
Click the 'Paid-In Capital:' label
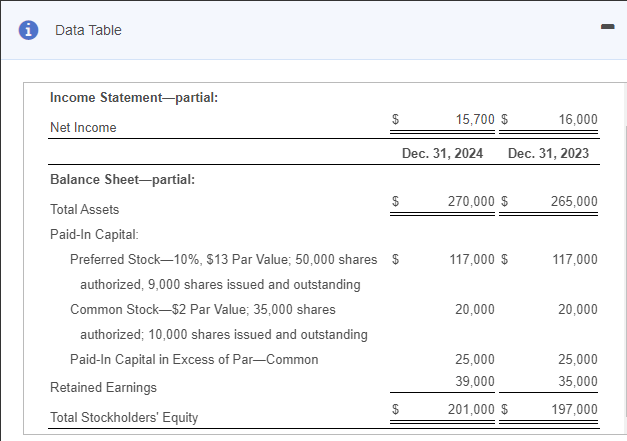click(94, 234)
